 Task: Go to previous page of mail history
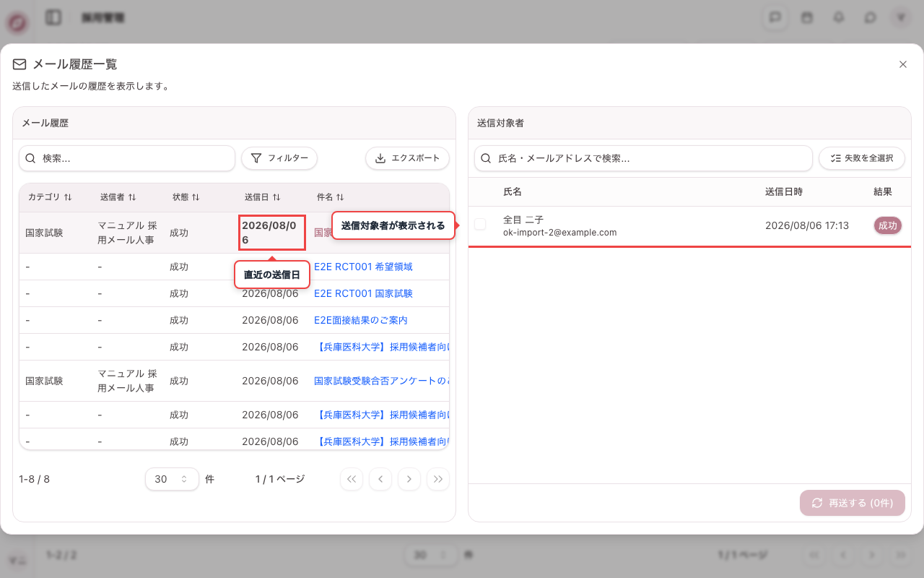coord(380,479)
